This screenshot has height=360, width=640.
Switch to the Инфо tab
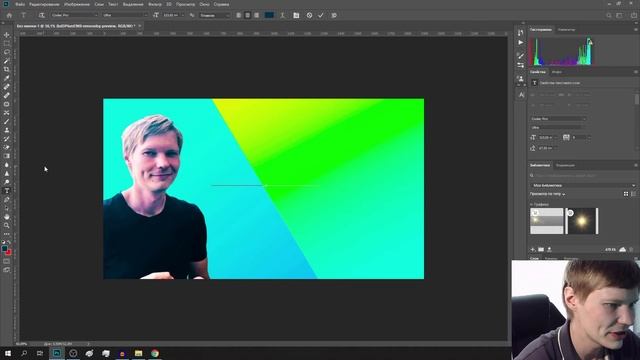click(557, 72)
